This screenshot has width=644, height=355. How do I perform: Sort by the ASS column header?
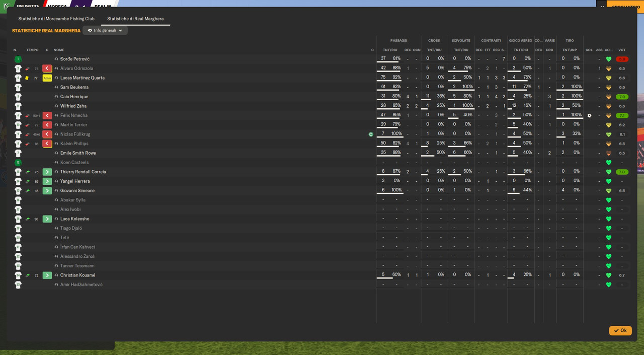[599, 50]
